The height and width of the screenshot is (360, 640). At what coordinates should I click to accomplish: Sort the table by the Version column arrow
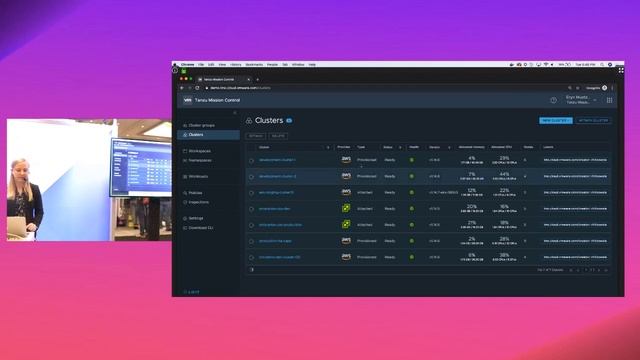(x=449, y=147)
